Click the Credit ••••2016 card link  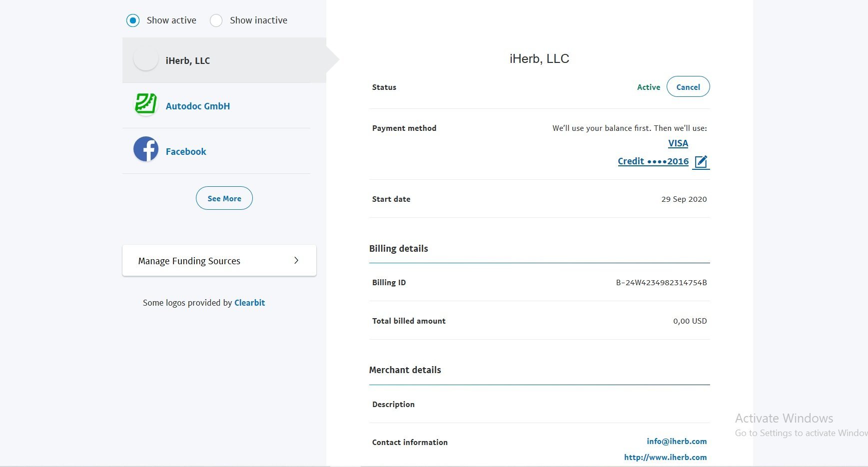click(653, 161)
